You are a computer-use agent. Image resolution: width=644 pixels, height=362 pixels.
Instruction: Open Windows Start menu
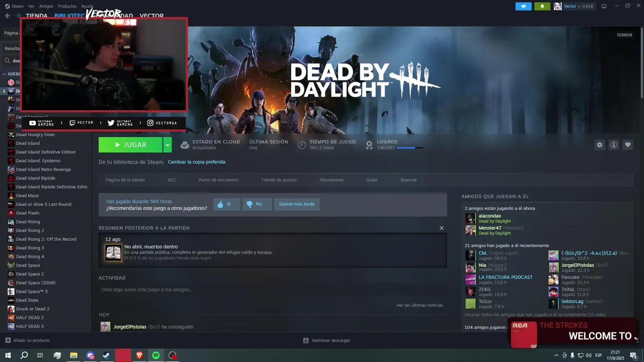pyautogui.click(x=8, y=355)
